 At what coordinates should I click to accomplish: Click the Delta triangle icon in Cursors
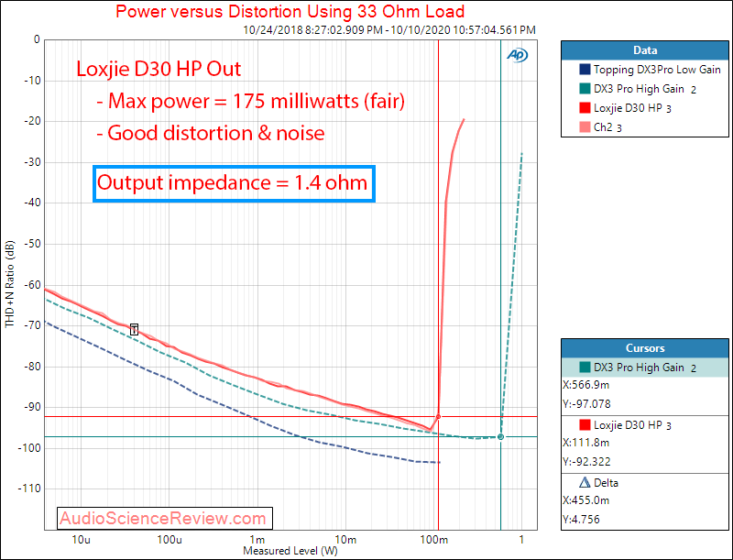(585, 482)
